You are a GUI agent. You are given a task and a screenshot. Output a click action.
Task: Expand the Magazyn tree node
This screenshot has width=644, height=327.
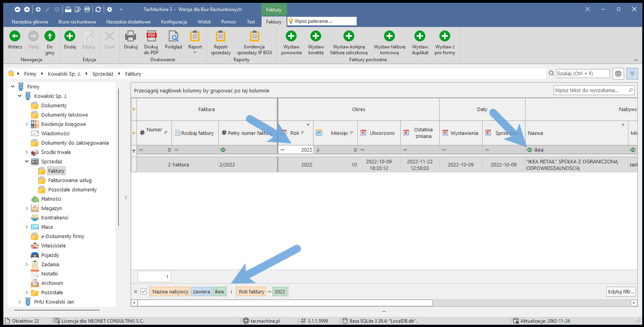[27, 208]
